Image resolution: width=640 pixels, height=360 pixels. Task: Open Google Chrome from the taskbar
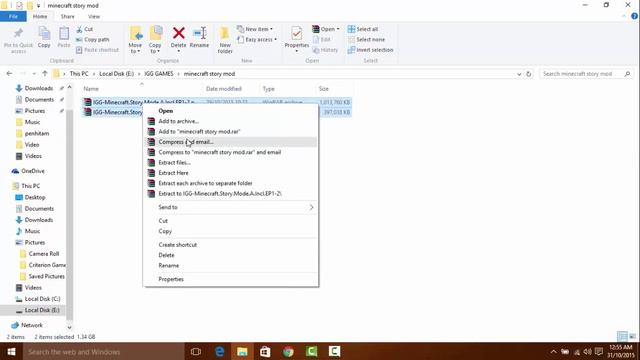(288, 351)
